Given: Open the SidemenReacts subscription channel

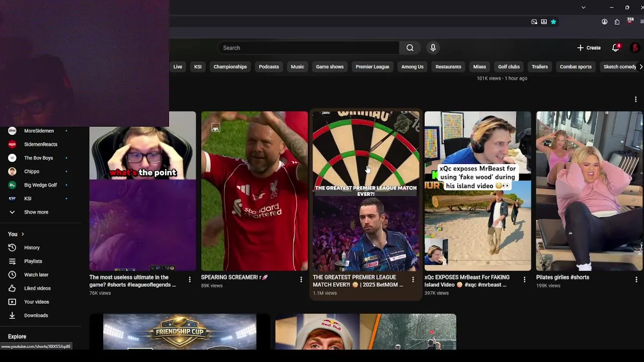Looking at the screenshot, I should pos(40,144).
